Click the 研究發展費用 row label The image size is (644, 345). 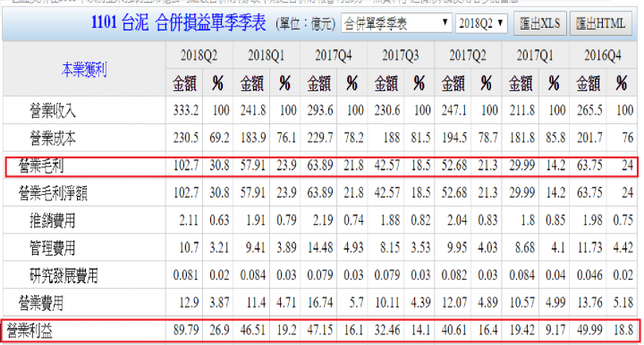[64, 275]
